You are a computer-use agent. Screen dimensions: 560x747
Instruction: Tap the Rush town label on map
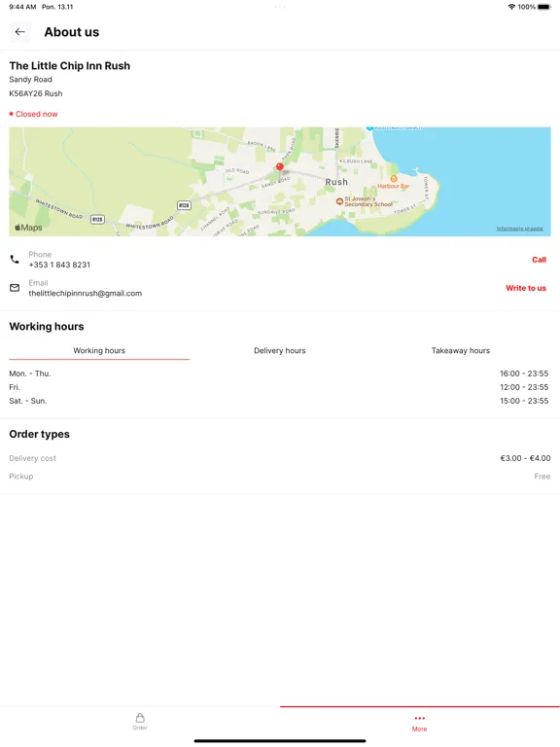[x=336, y=182]
